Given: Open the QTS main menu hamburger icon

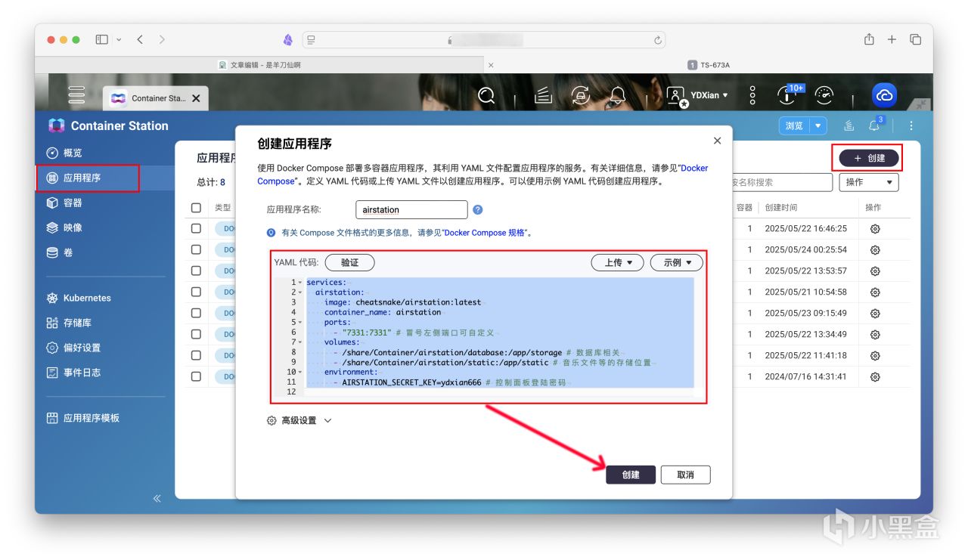Looking at the screenshot, I should [76, 95].
